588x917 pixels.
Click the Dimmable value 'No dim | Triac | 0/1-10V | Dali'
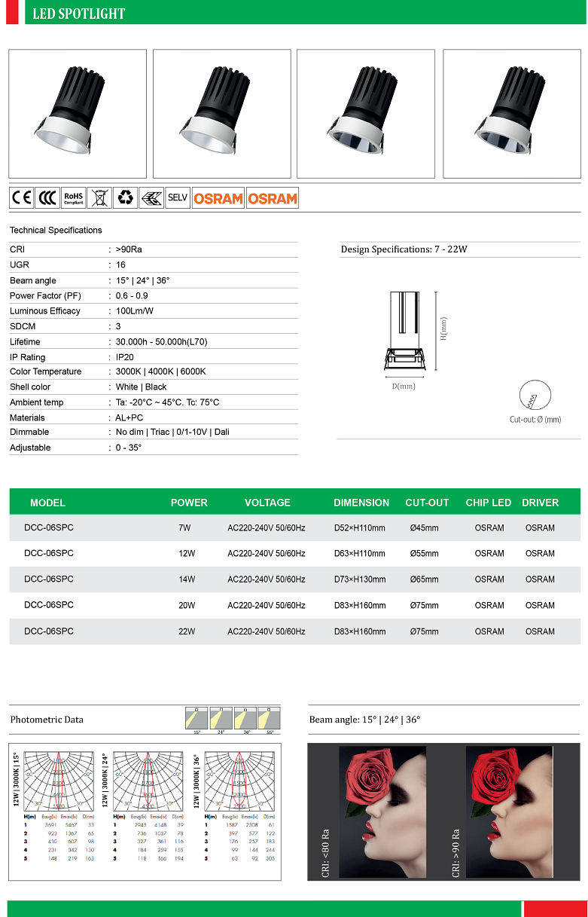click(172, 432)
